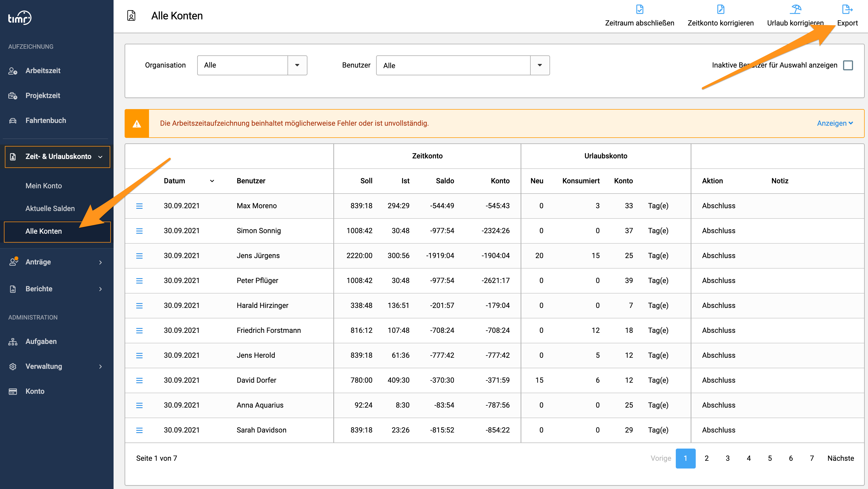Click the Benutzer column header
The image size is (868, 489).
251,181
